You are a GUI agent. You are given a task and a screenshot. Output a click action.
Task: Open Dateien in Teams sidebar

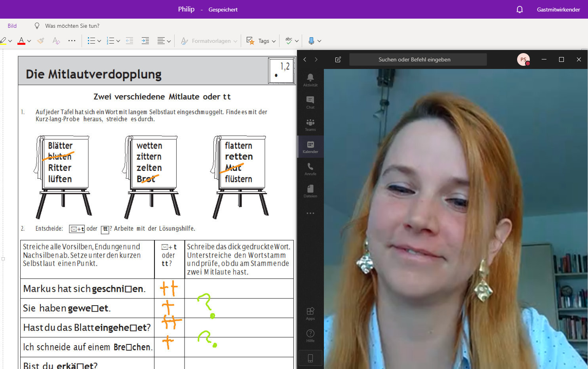point(310,191)
